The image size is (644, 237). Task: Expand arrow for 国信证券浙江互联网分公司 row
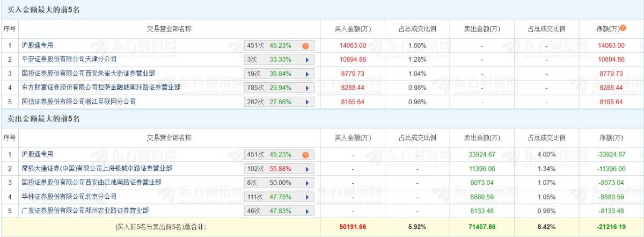click(x=307, y=102)
